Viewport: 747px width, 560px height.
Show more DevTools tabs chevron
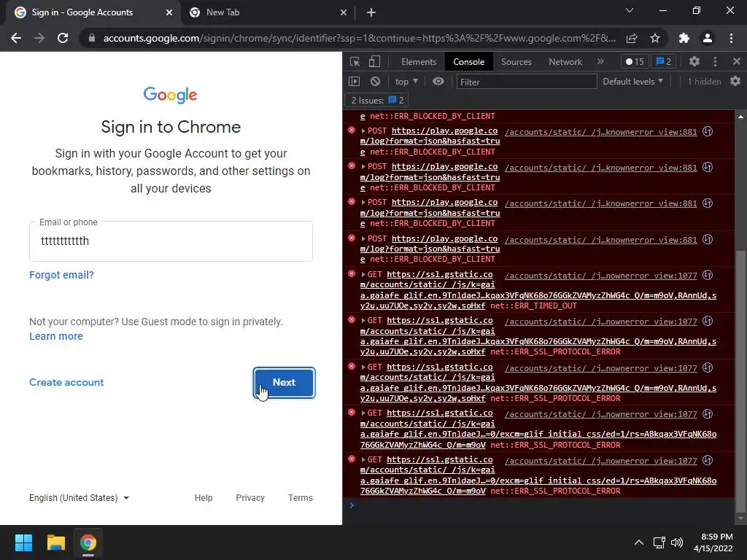pyautogui.click(x=600, y=61)
